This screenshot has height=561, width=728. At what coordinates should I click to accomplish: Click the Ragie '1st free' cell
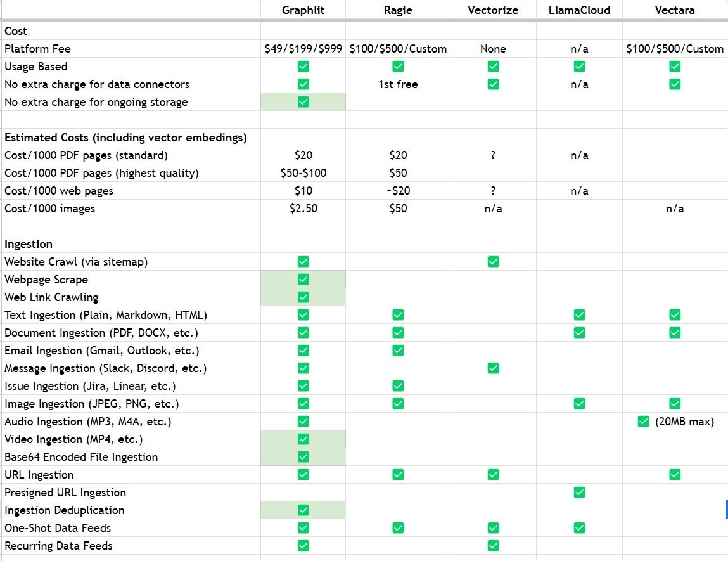point(398,84)
